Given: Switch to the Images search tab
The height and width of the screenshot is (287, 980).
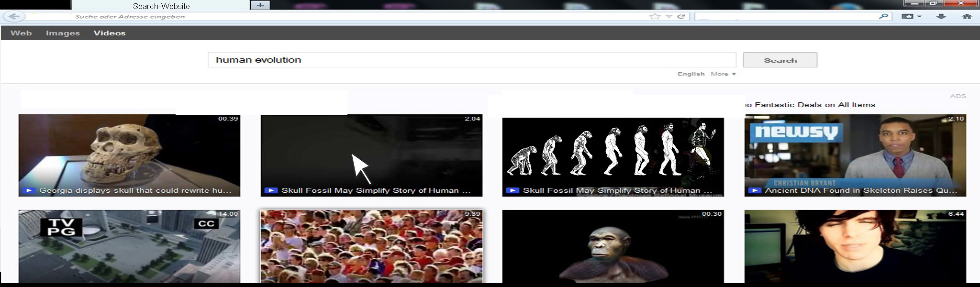Looking at the screenshot, I should click(63, 33).
